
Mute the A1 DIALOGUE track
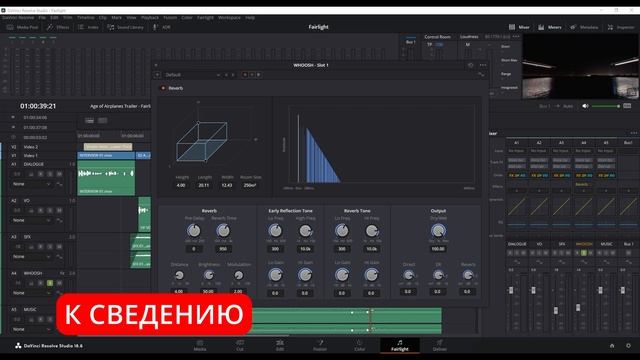[x=59, y=174]
